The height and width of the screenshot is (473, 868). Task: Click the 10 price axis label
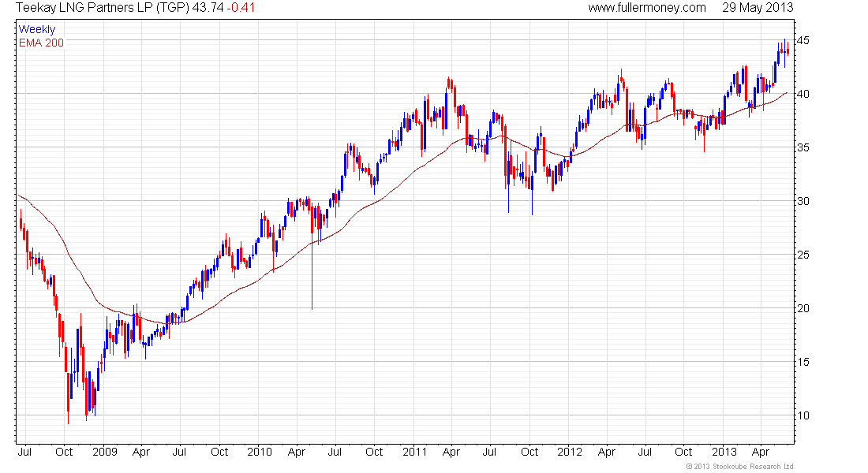click(x=803, y=416)
